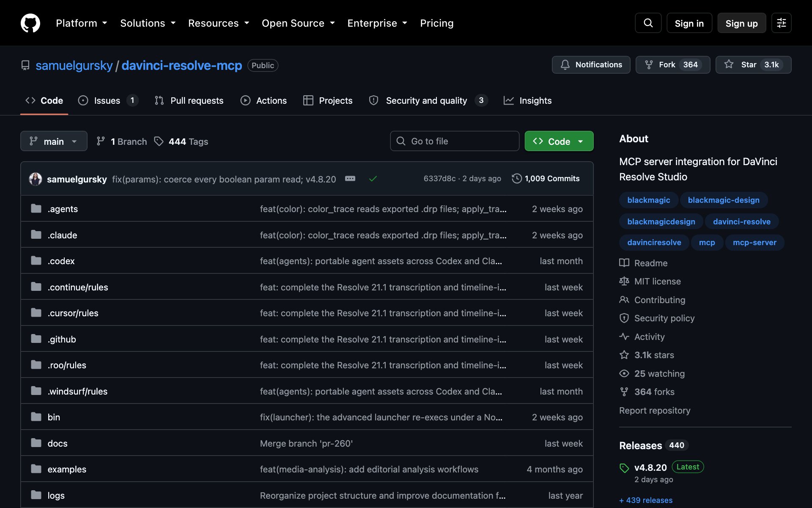Click the folder icon beside docs
Viewport: 812px width, 508px height.
click(36, 443)
